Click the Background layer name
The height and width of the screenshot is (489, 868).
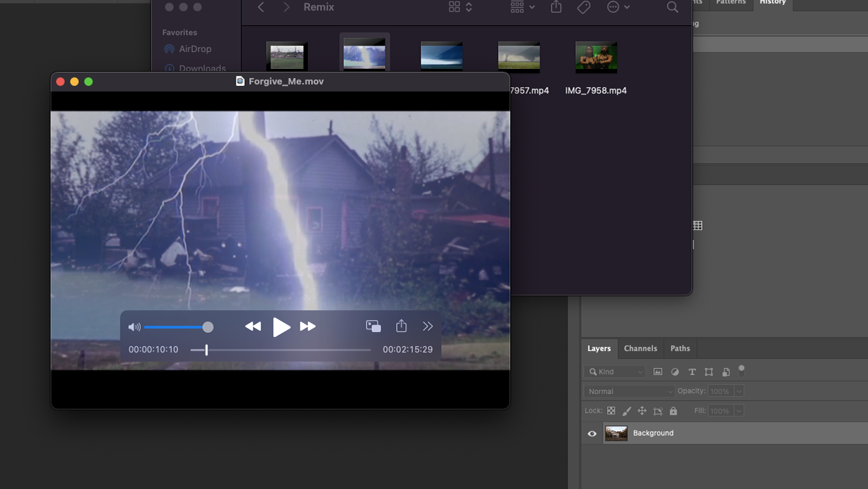[x=653, y=433]
